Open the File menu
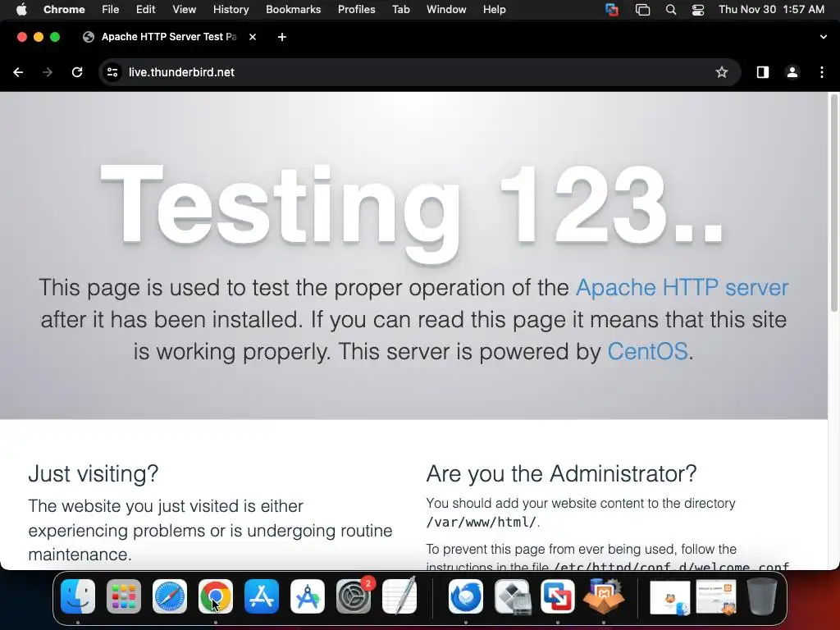Screen dimensions: 840x630 pyautogui.click(x=111, y=10)
